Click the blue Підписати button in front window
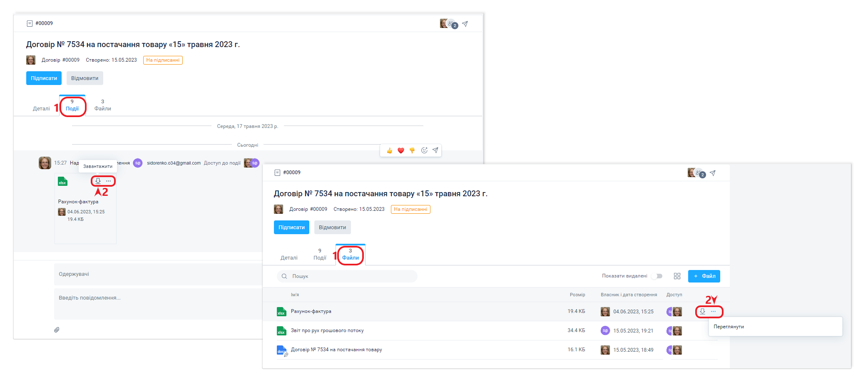Image resolution: width=868 pixels, height=380 pixels. pyautogui.click(x=291, y=227)
